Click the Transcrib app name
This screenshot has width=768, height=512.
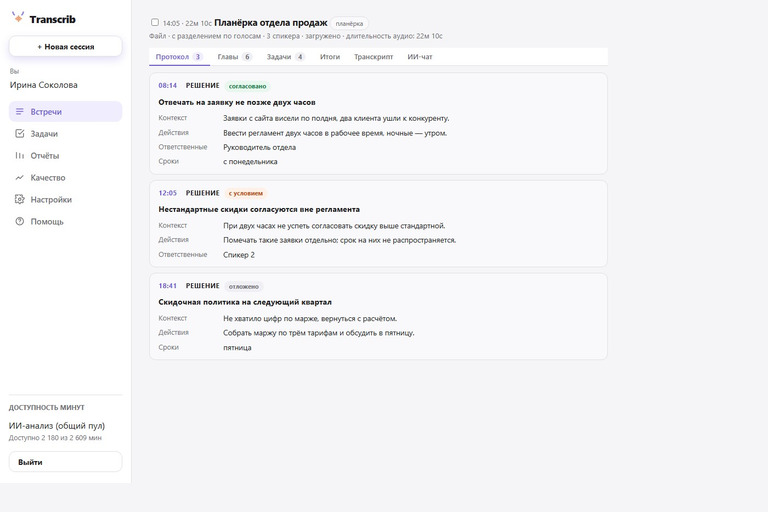click(x=52, y=19)
